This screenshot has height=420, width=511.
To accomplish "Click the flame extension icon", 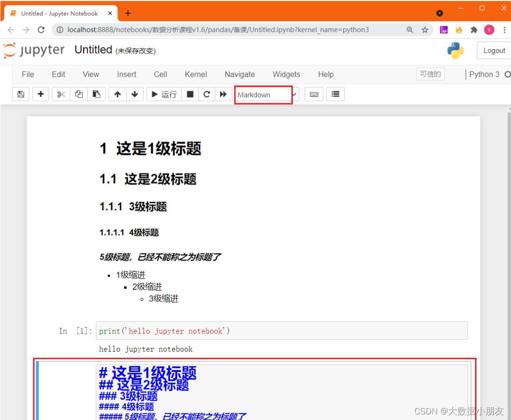I will tap(459, 30).
